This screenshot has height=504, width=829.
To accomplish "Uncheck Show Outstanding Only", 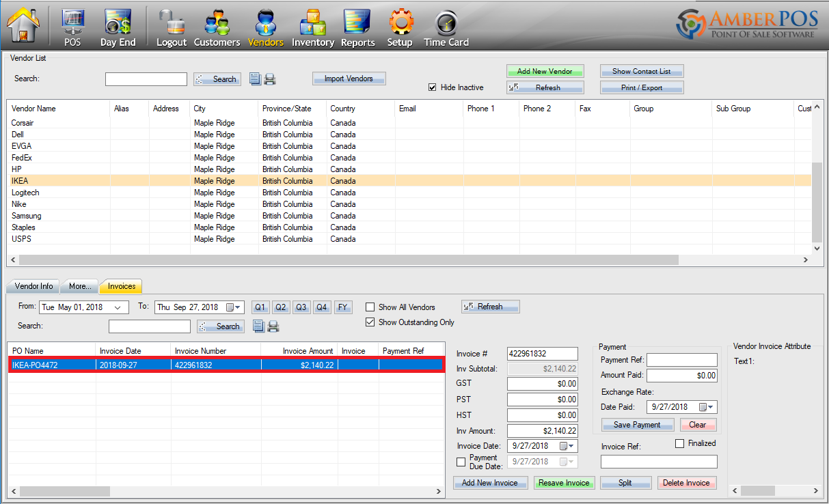I will pos(370,322).
